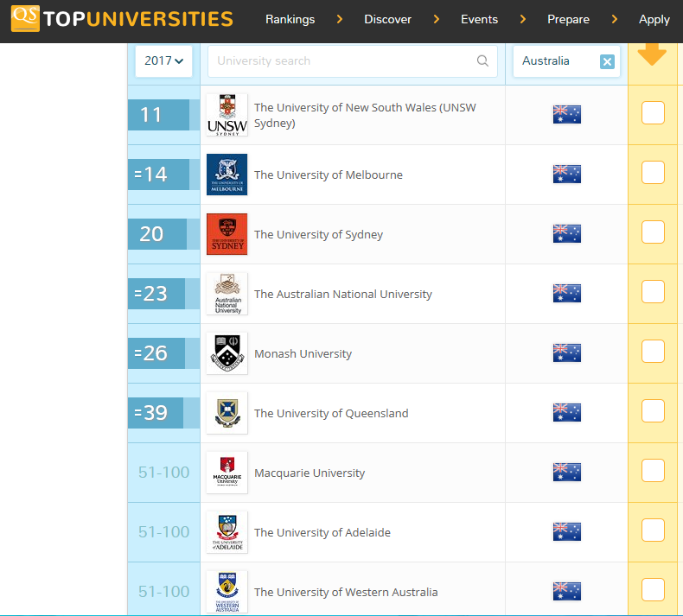Click Australia flag in Macquarie row
683x616 pixels.
point(566,473)
